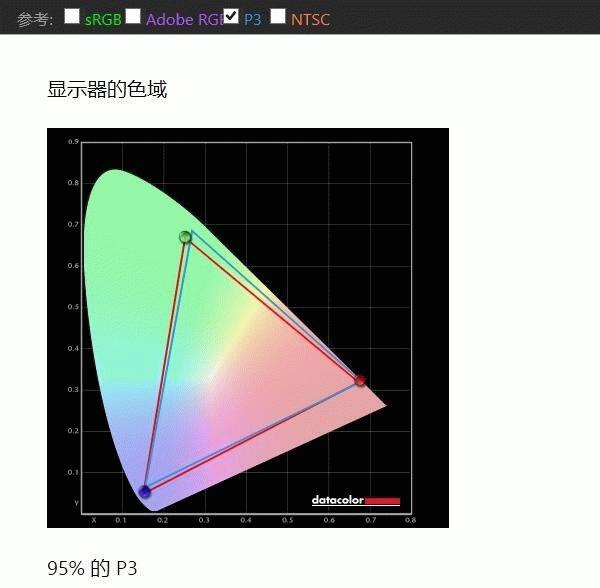Viewport: 600px width, 588px height.
Task: Enable the sRGB reference checkbox
Action: tap(72, 16)
